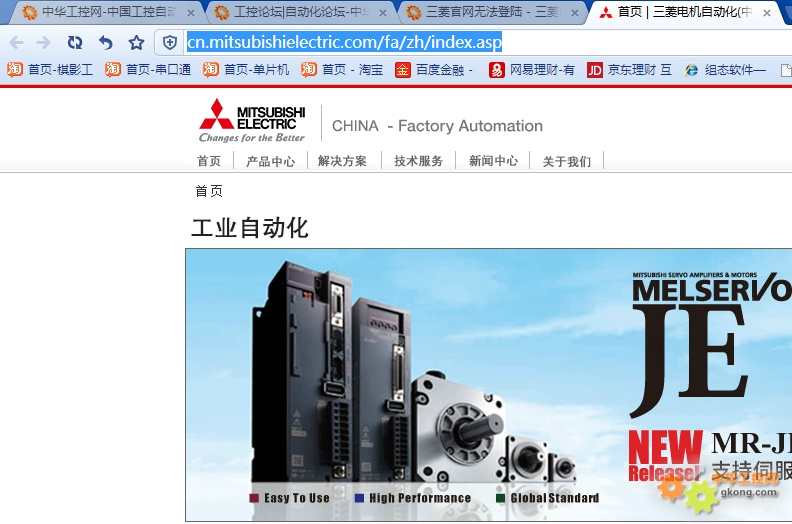The height and width of the screenshot is (524, 792).
Task: Close the 中华工控网-中国工控 tab
Action: click(191, 13)
